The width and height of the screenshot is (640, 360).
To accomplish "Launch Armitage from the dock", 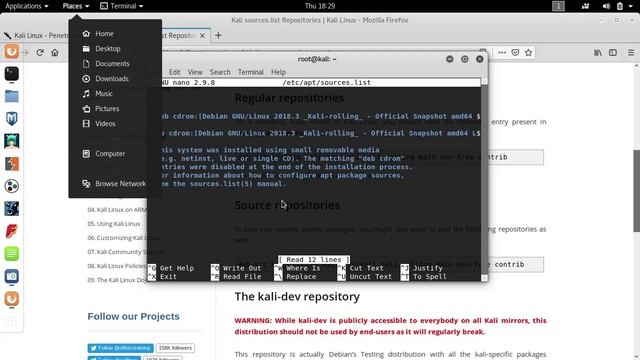I will coord(11,141).
